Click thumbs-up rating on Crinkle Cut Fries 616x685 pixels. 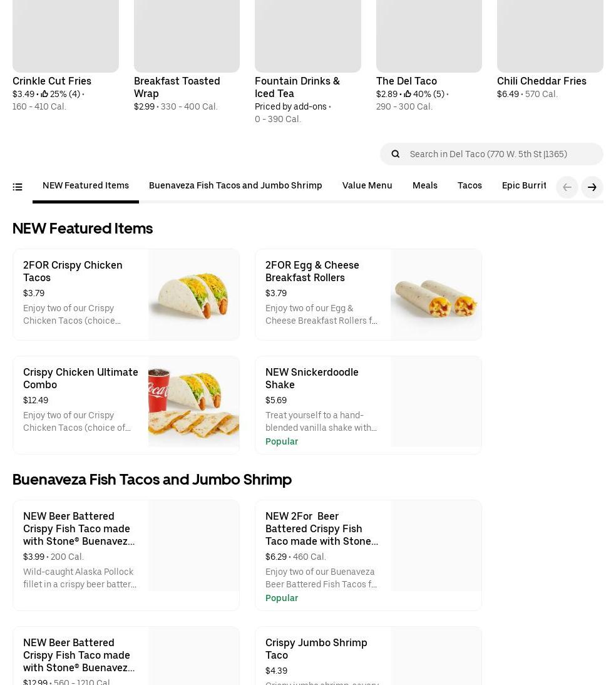(44, 95)
